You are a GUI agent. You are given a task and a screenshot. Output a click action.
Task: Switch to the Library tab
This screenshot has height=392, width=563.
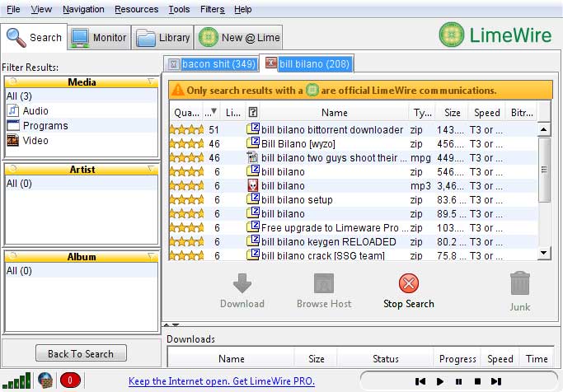[x=162, y=37]
